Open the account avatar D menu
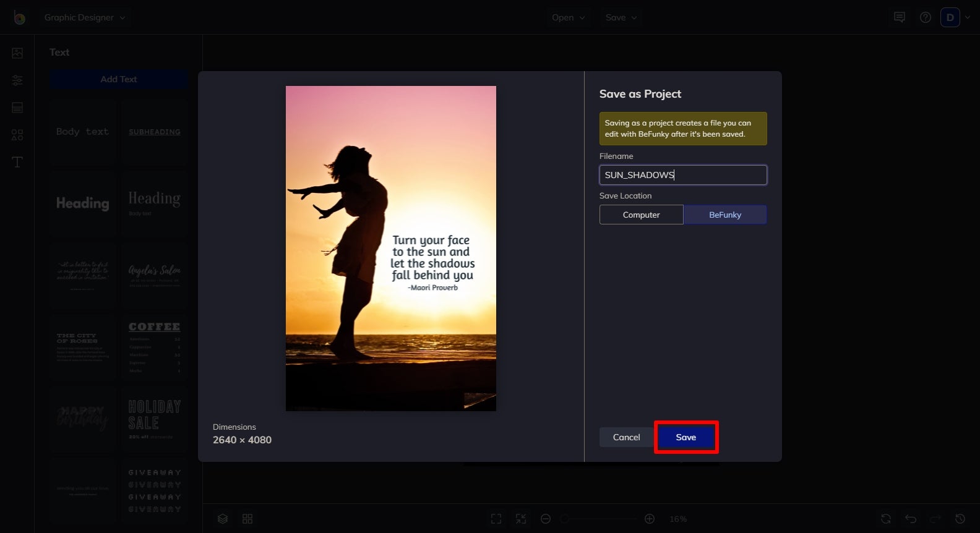980x533 pixels. 950,17
